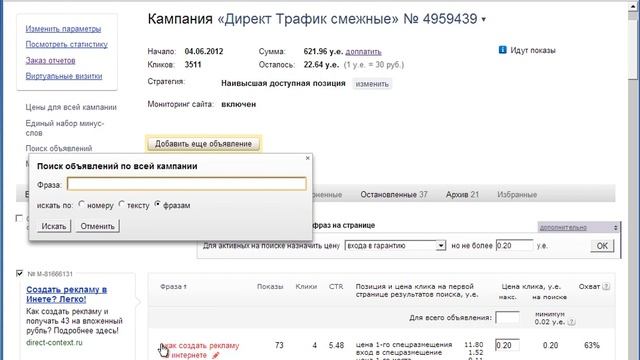This screenshot has height=360, width=640.
Task: Open the Заказ отчетов link
Action: 50,60
